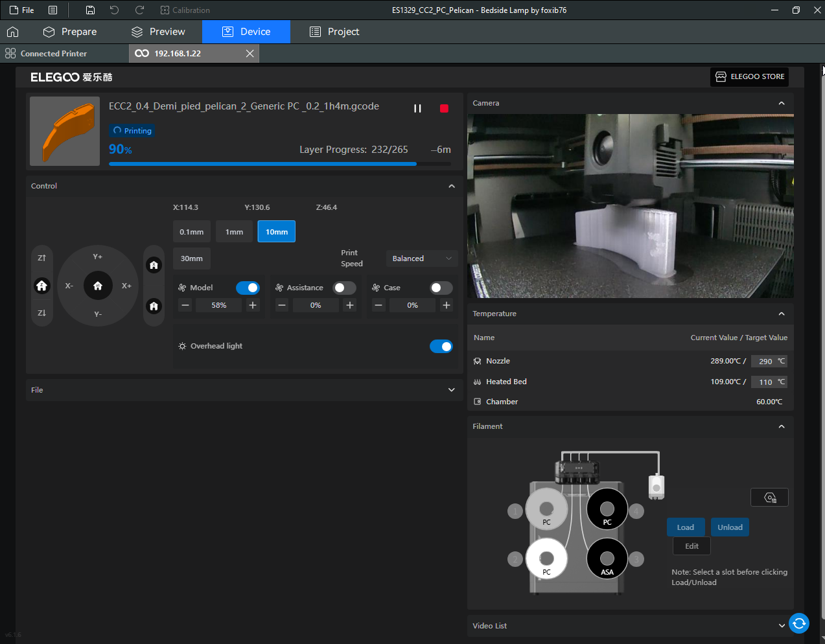Expand the File panel
The image size is (825, 644).
pyautogui.click(x=451, y=390)
